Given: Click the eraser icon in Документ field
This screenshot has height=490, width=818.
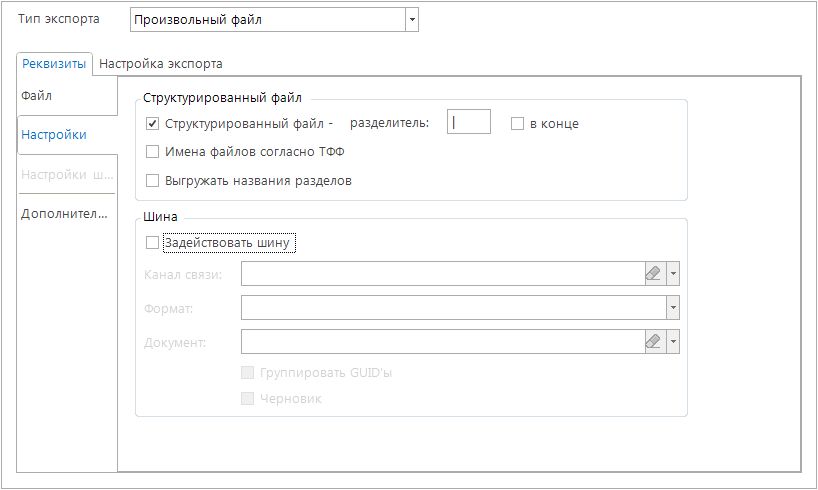Looking at the screenshot, I should tap(652, 342).
